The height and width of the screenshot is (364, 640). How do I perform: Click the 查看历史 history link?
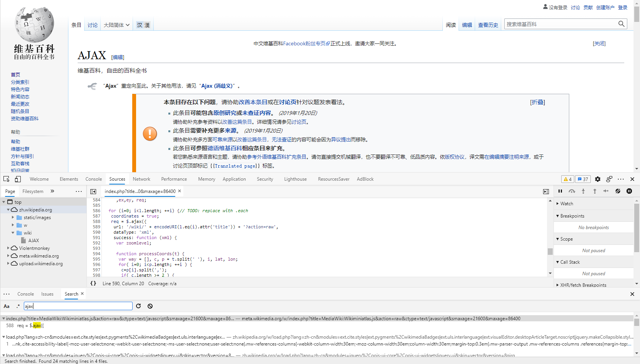click(x=488, y=25)
